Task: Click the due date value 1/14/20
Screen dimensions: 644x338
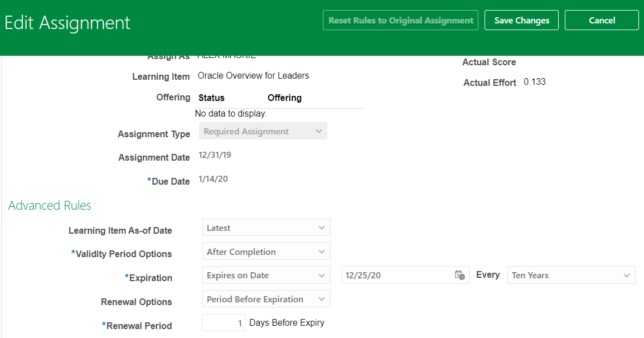Action: pyautogui.click(x=213, y=178)
